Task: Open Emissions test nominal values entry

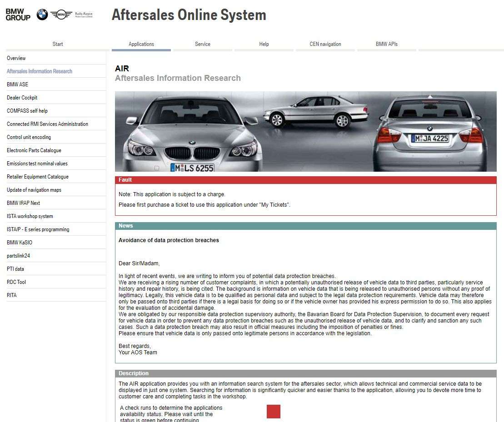Action: (x=56, y=164)
